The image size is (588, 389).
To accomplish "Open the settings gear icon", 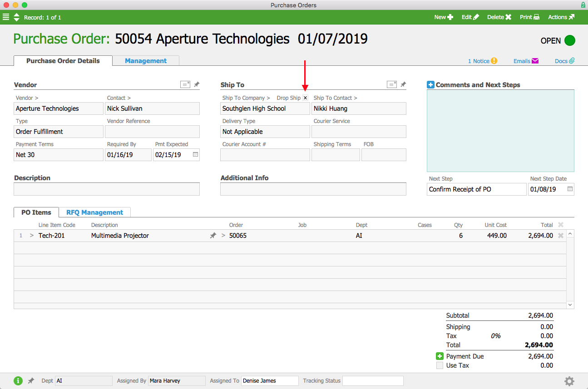I will (569, 381).
